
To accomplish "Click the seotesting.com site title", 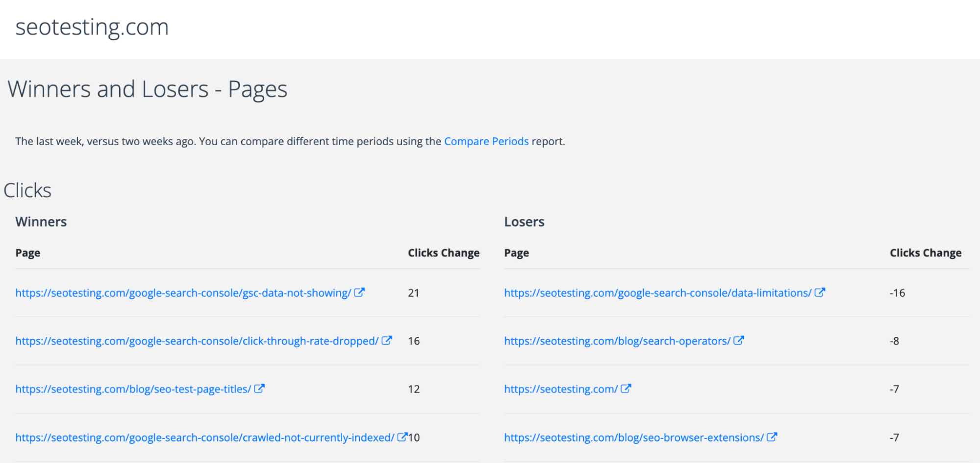I will 92,27.
